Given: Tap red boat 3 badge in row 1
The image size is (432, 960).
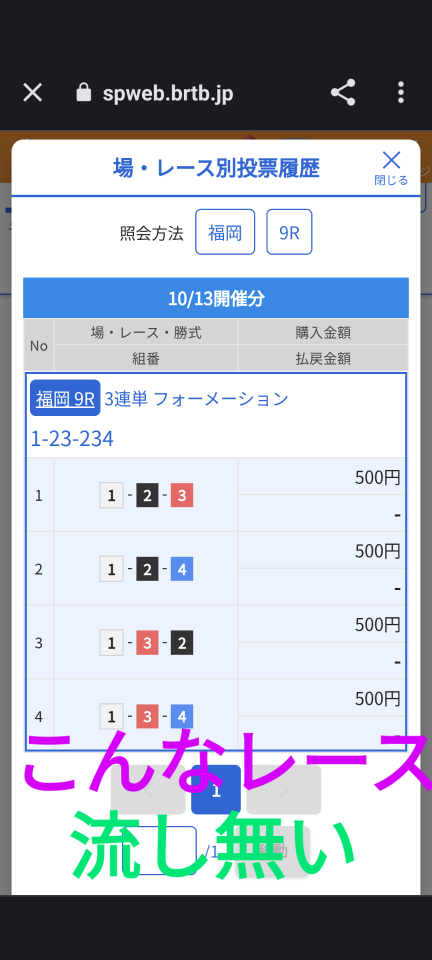Looking at the screenshot, I should [182, 495].
